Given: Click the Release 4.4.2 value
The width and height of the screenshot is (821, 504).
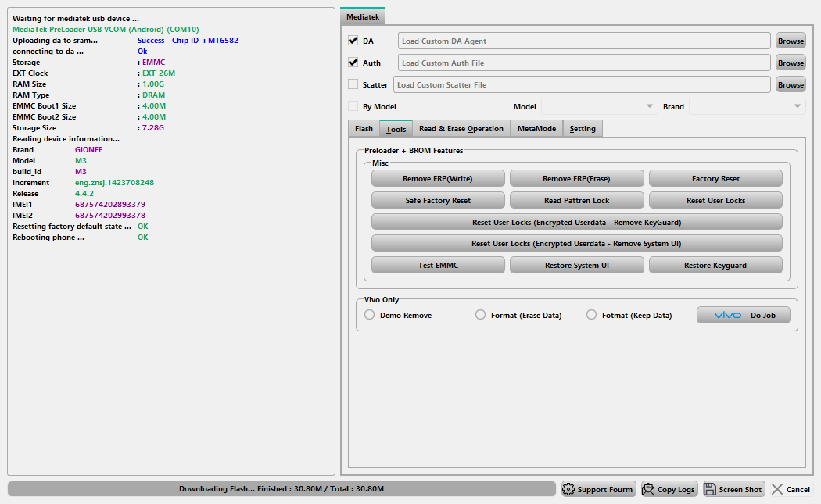Looking at the screenshot, I should click(x=84, y=194).
